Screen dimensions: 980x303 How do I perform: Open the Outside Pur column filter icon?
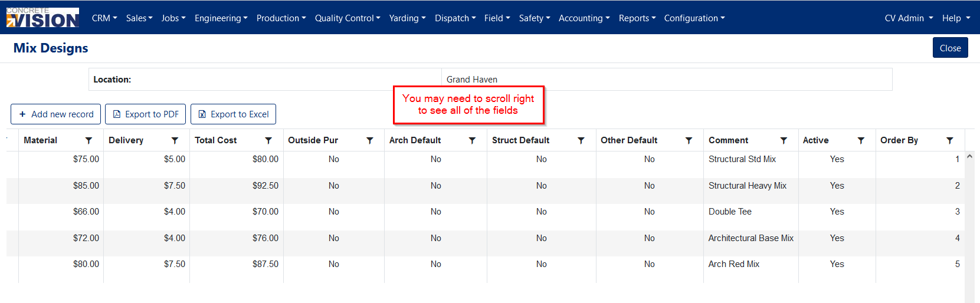(370, 140)
